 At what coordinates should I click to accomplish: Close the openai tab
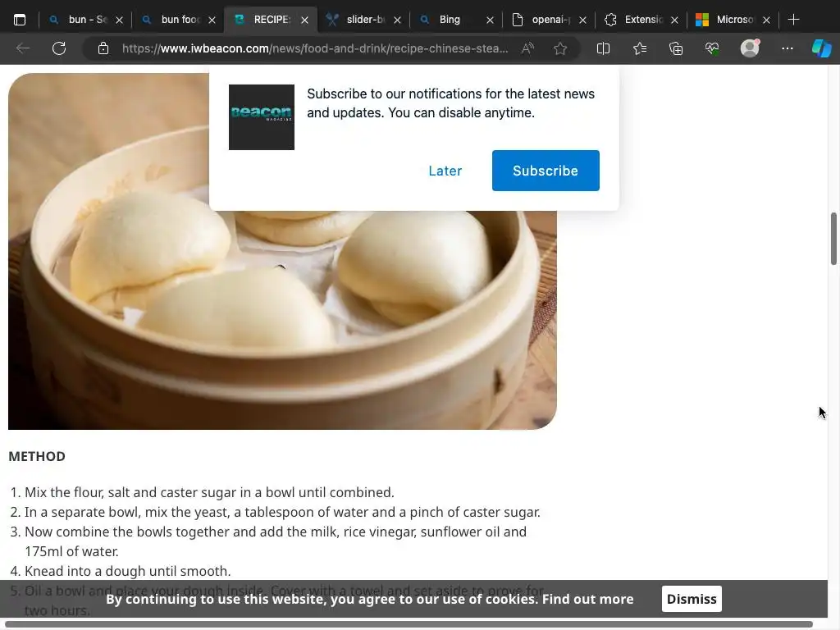(x=583, y=21)
